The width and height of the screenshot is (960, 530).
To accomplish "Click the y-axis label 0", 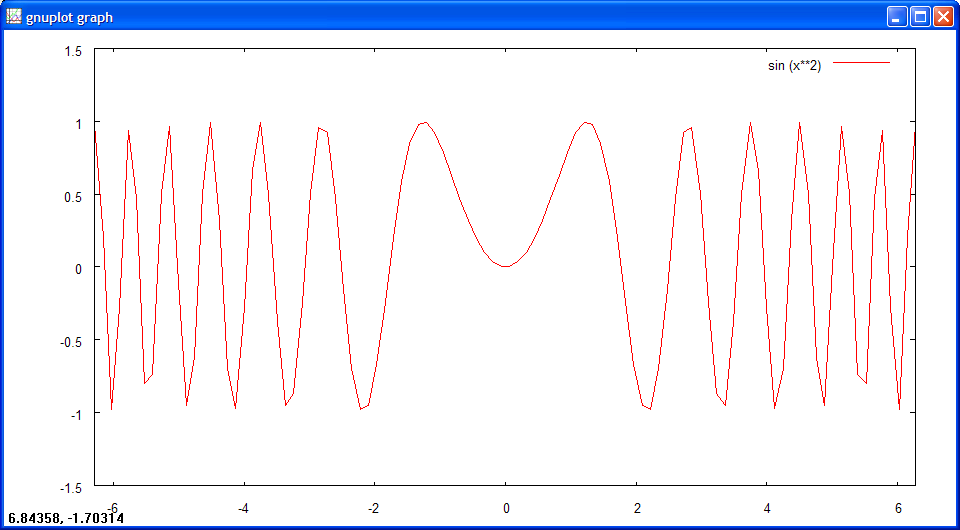I will click(x=78, y=269).
